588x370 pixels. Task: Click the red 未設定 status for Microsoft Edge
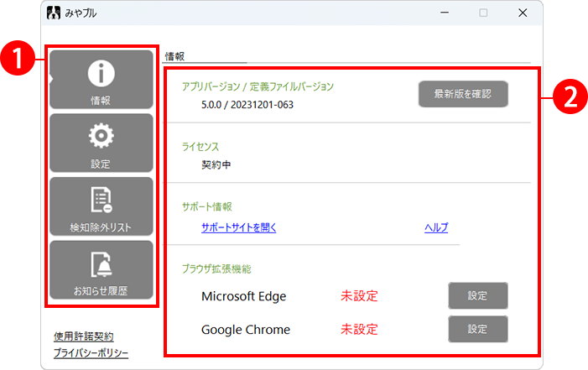click(359, 296)
